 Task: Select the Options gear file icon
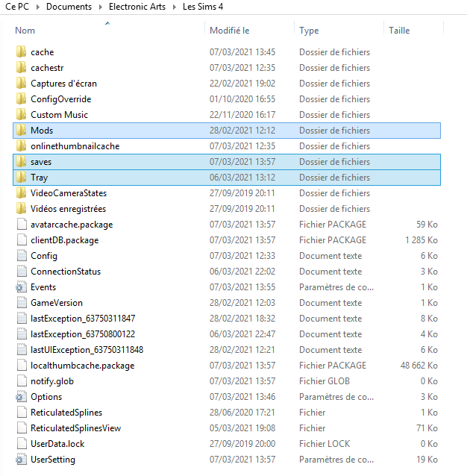pos(21,397)
